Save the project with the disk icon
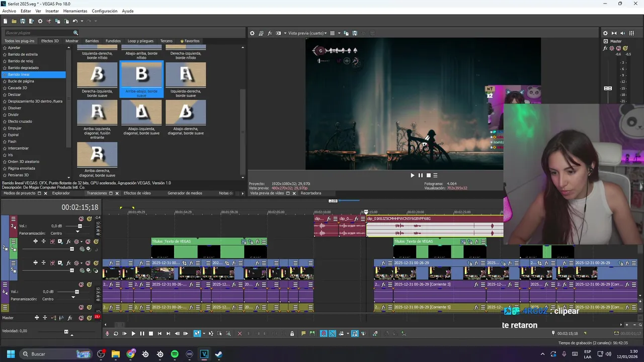This screenshot has width=644, height=362. coord(23,21)
